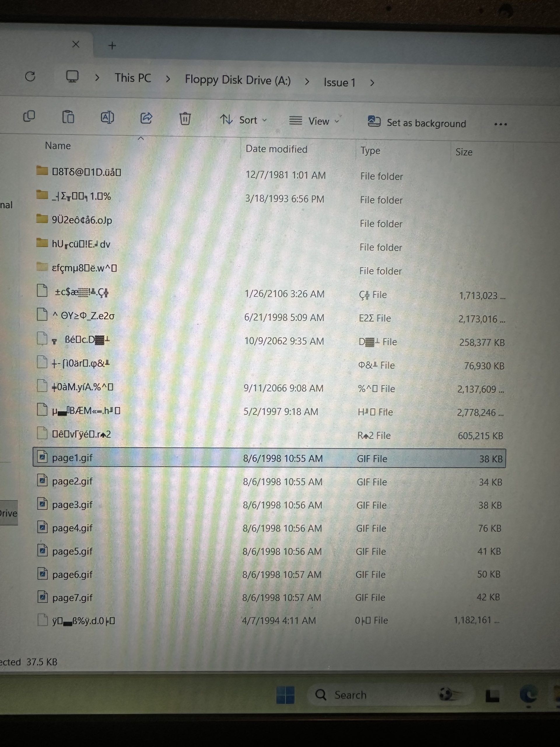Add a new tab with plus button
This screenshot has height=747, width=560.
tap(112, 46)
